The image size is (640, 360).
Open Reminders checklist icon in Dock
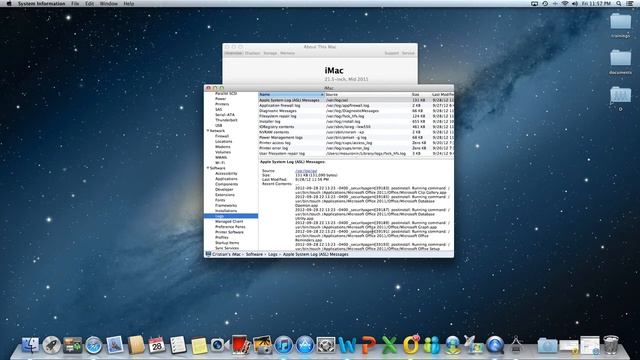click(x=178, y=345)
